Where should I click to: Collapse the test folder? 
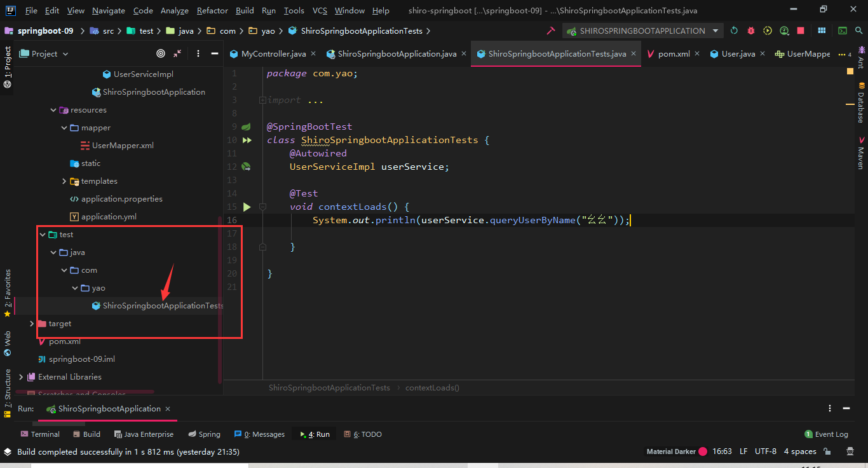click(43, 235)
